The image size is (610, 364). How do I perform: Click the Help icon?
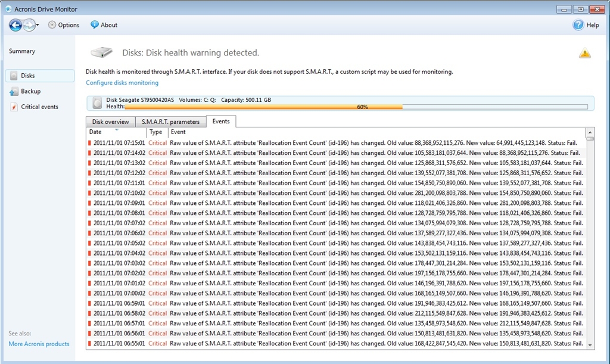[578, 25]
